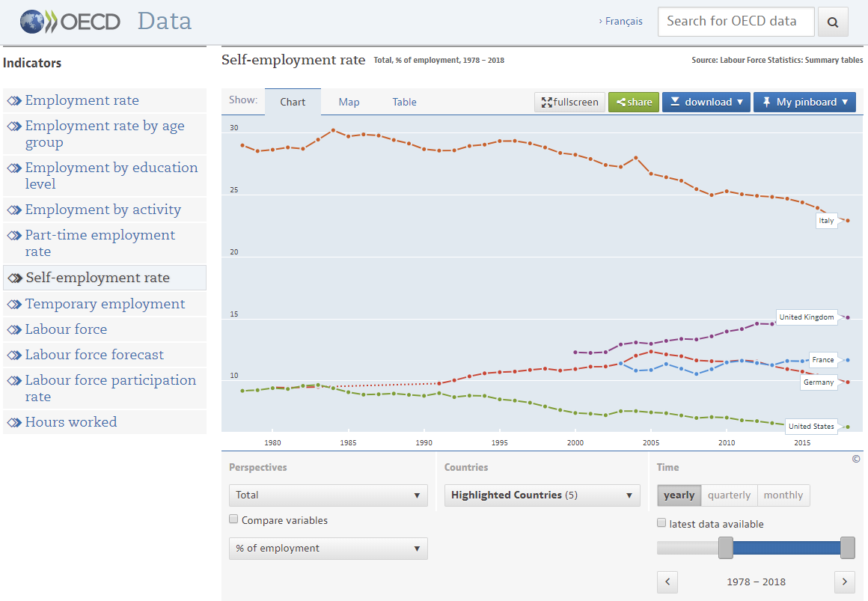868x601 pixels.
Task: Open the Highlighted Countries dropdown
Action: click(x=542, y=495)
